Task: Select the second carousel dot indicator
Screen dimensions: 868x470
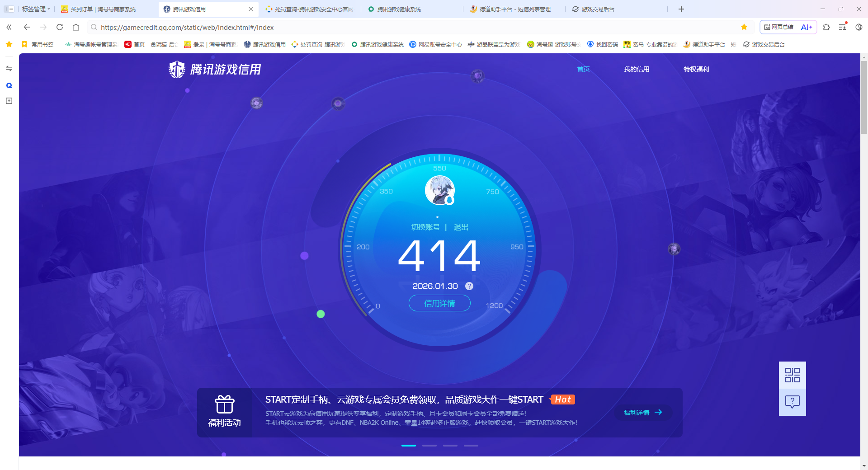Action: tap(429, 445)
